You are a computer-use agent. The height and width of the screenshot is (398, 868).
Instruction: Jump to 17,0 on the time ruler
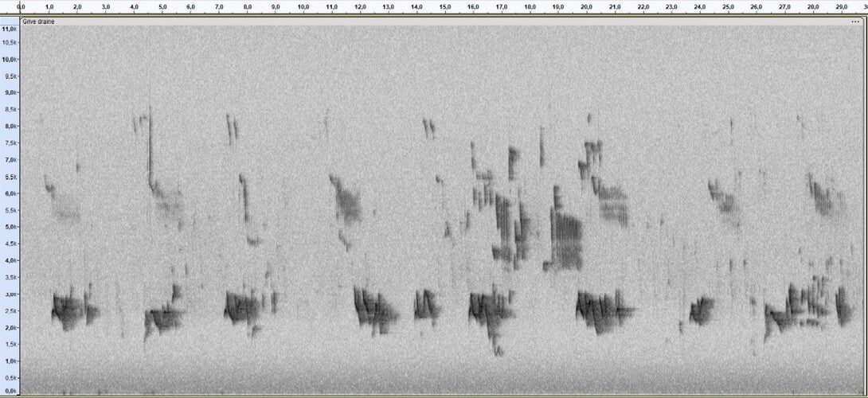click(x=502, y=7)
